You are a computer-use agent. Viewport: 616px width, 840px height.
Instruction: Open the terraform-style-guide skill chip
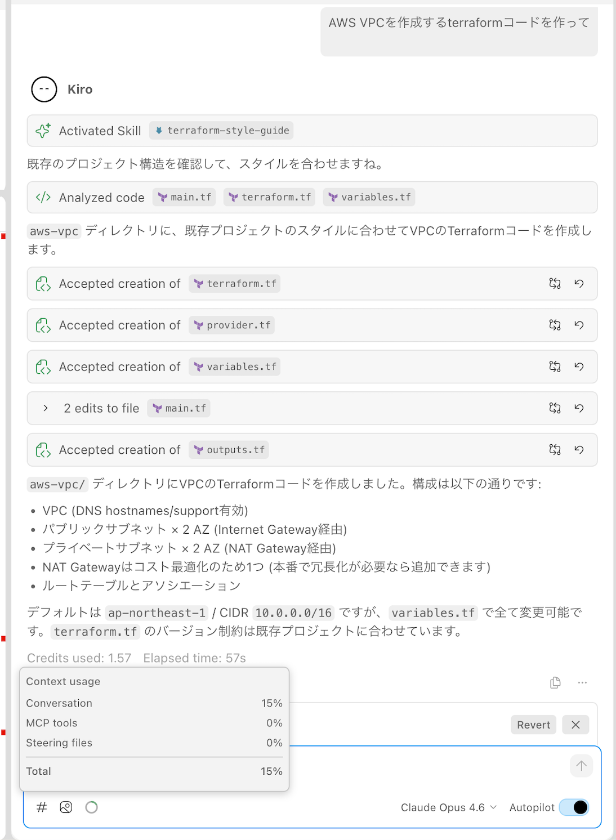(221, 130)
